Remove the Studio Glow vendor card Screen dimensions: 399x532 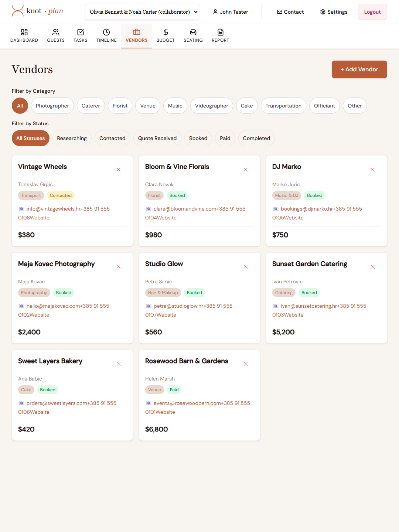click(246, 267)
